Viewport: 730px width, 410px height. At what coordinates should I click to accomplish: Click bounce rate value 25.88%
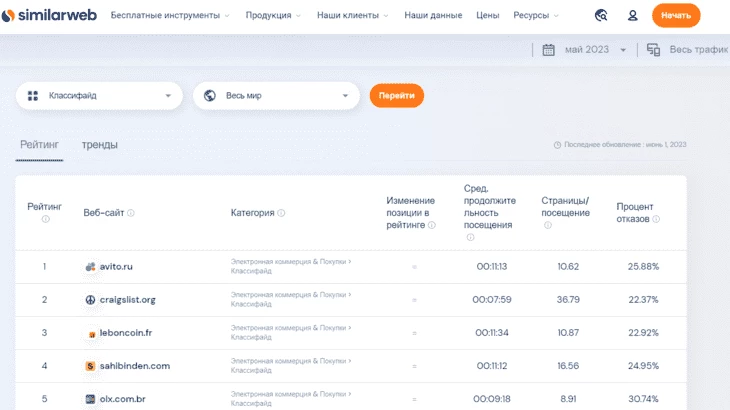pos(643,267)
